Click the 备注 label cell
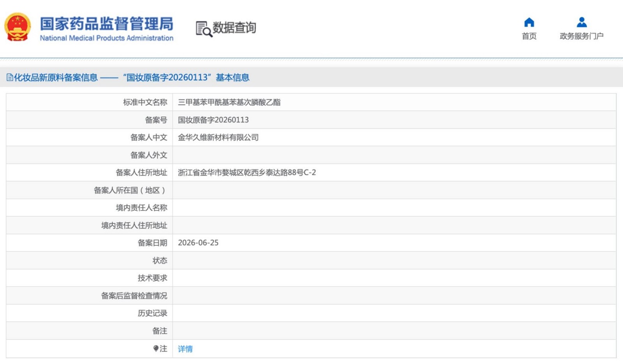This screenshot has height=364, width=623. 90,331
